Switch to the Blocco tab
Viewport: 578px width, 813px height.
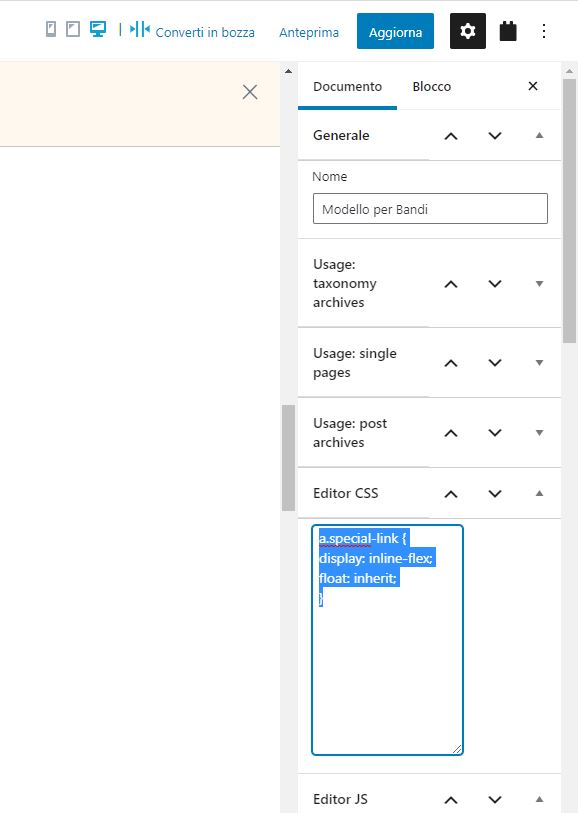[x=432, y=87]
